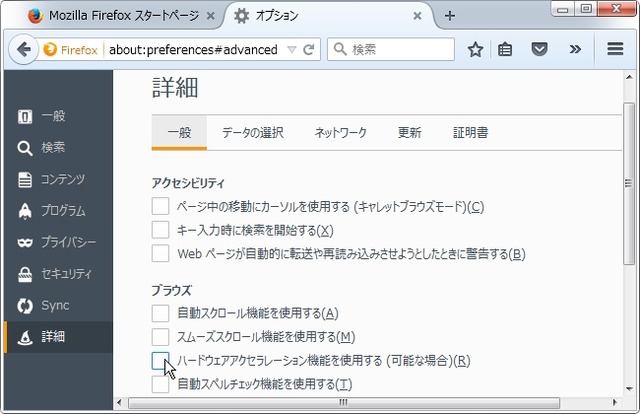
Task: Toggle キー入力時に検索を開始する checkbox
Action: pyautogui.click(x=160, y=230)
